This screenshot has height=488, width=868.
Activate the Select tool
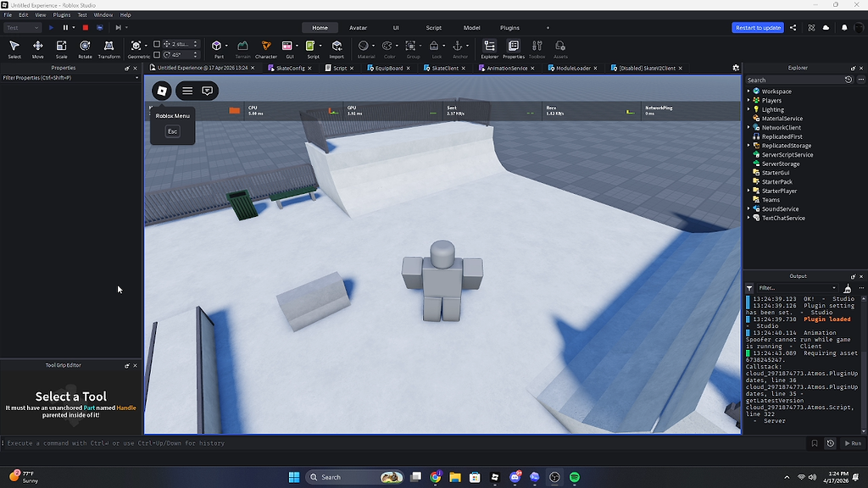click(14, 48)
